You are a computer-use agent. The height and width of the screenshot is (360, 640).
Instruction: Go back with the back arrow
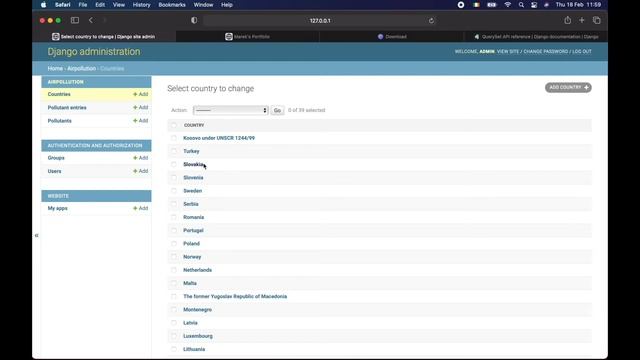[x=91, y=20]
